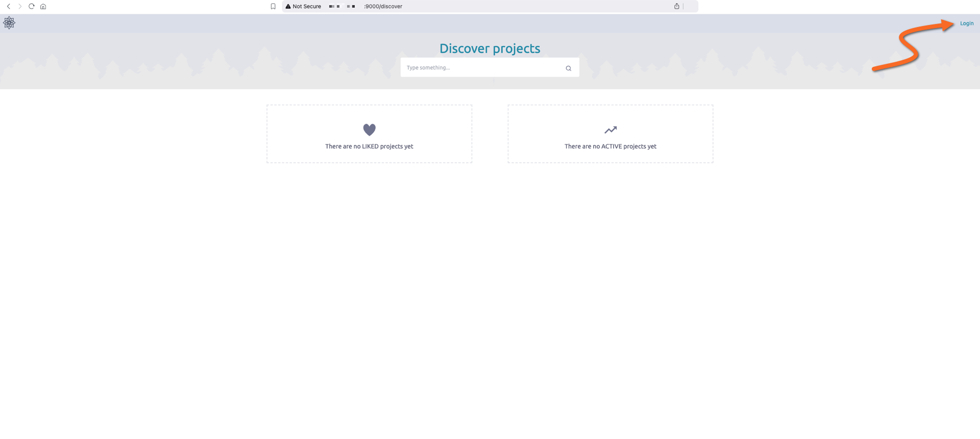This screenshot has height=439, width=980.
Task: Click the browser back arrow
Action: point(9,7)
